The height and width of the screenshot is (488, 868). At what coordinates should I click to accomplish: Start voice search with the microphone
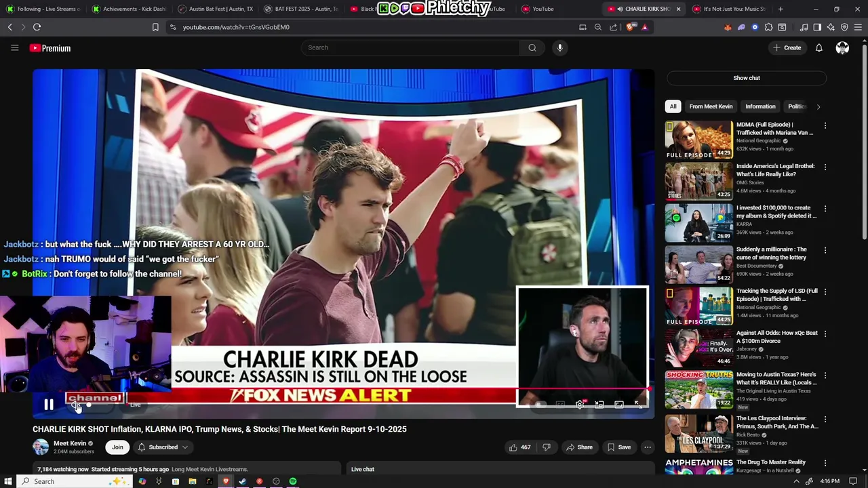click(559, 47)
